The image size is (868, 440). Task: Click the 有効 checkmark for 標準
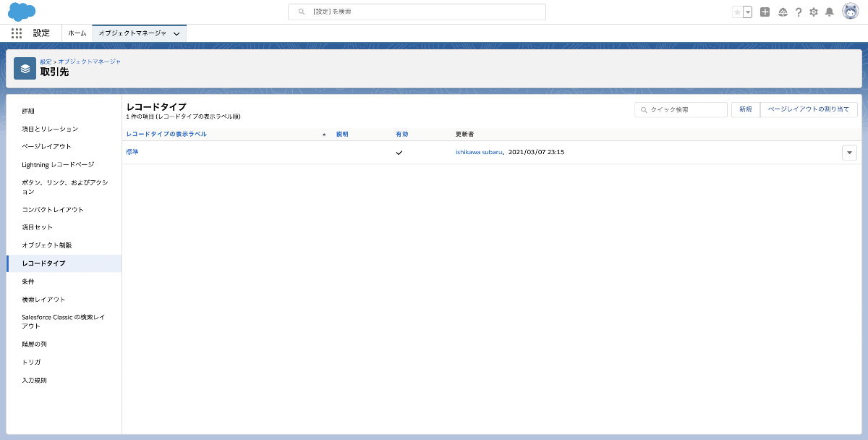(399, 153)
